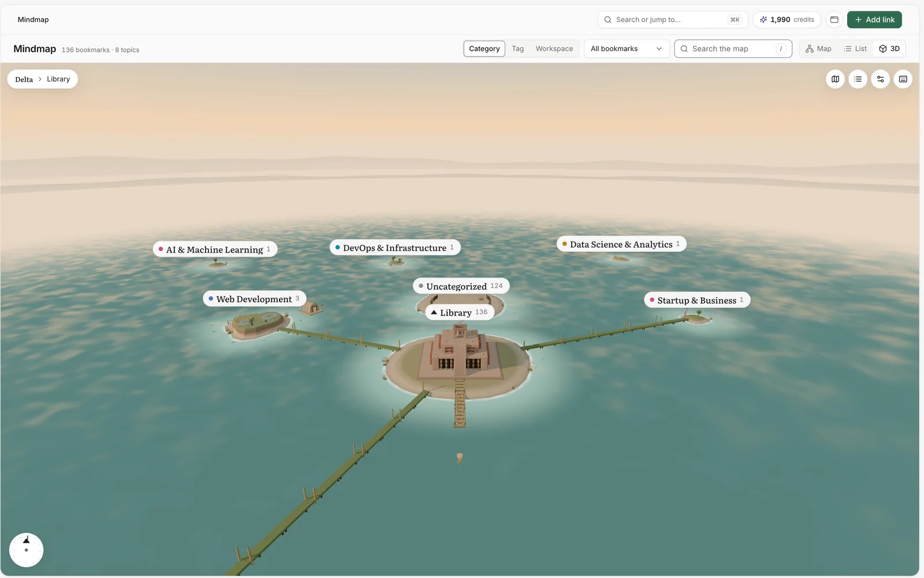Group mindmap by Tag

click(x=517, y=49)
